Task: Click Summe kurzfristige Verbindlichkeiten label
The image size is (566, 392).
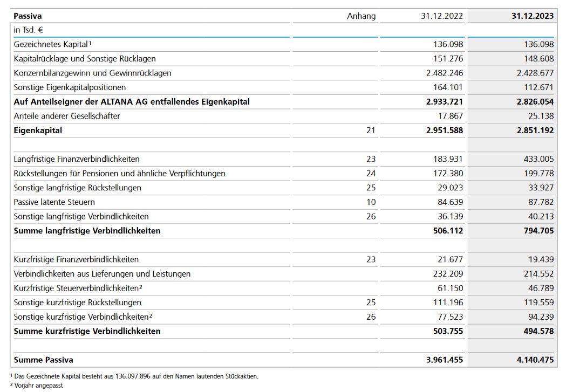Action: pyautogui.click(x=87, y=331)
